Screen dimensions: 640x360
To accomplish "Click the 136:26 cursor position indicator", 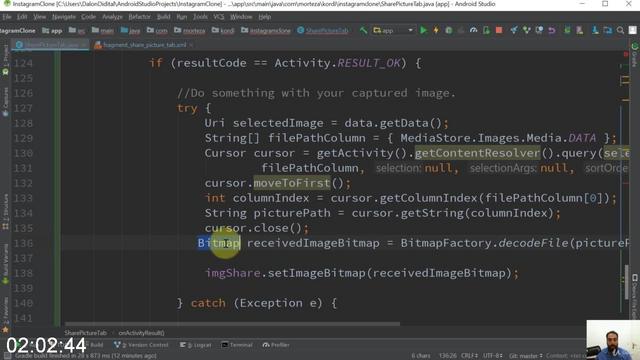I will 447,356.
